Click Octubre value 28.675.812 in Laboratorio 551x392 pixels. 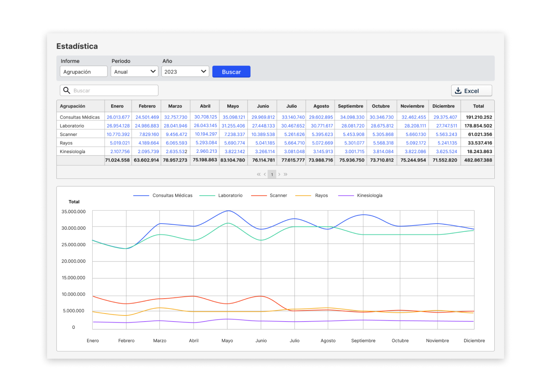382,126
